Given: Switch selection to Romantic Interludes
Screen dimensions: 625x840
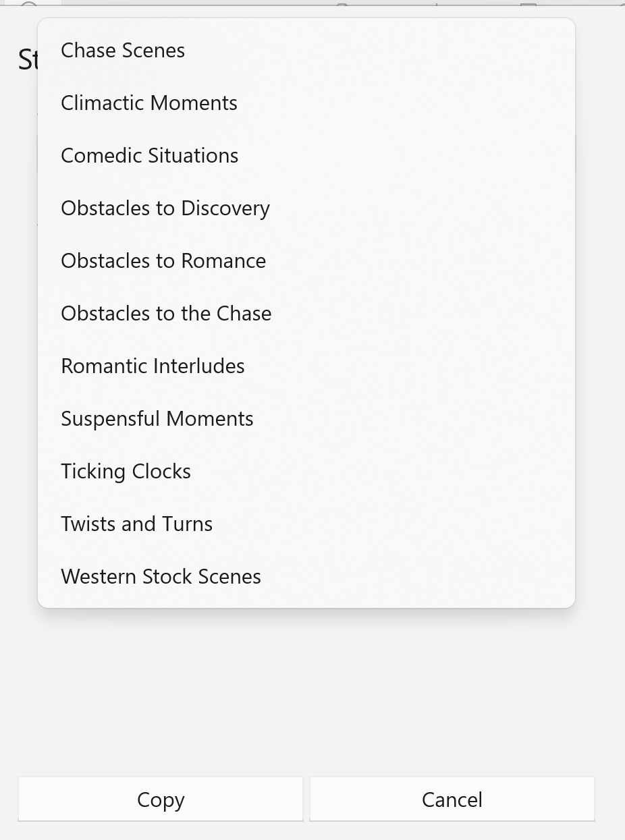Looking at the screenshot, I should coord(153,366).
